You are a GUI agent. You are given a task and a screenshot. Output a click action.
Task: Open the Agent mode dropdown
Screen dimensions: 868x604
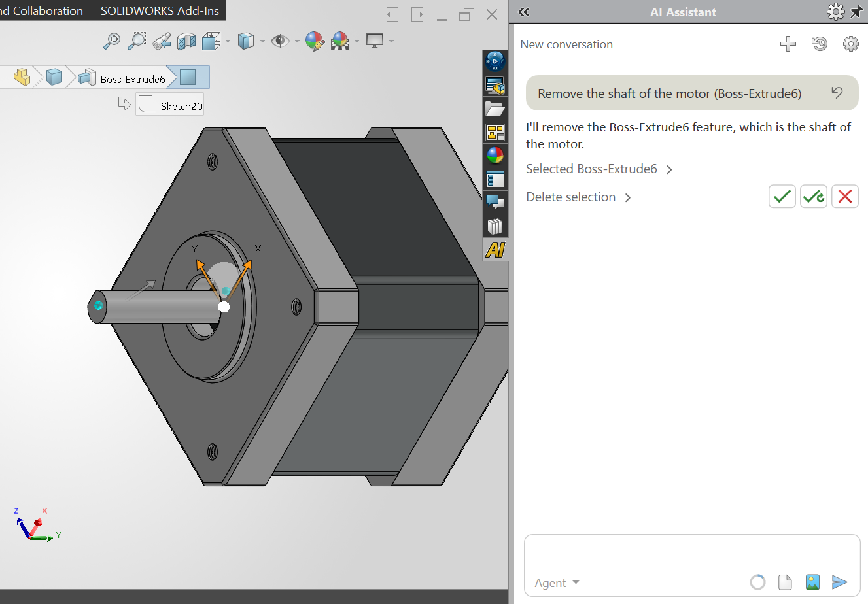[557, 582]
